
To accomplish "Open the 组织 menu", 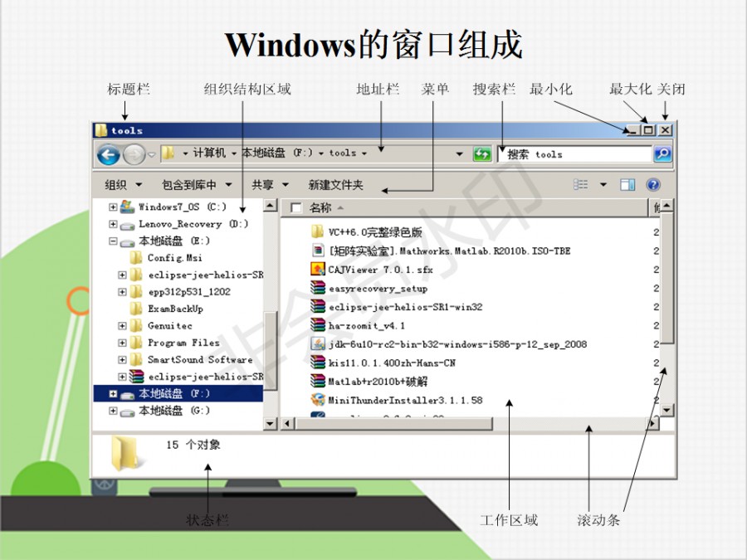I will 123,184.
